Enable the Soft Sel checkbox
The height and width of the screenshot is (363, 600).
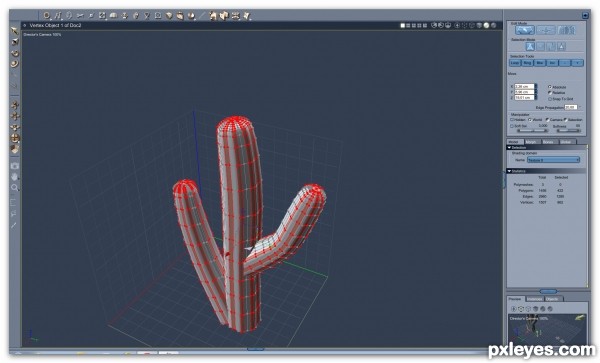(x=512, y=126)
